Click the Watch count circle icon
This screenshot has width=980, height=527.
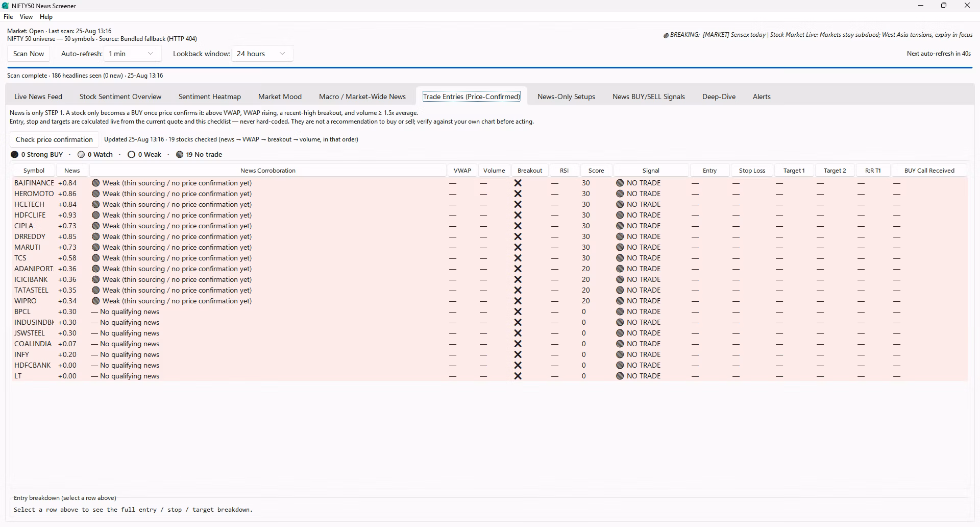(x=81, y=154)
